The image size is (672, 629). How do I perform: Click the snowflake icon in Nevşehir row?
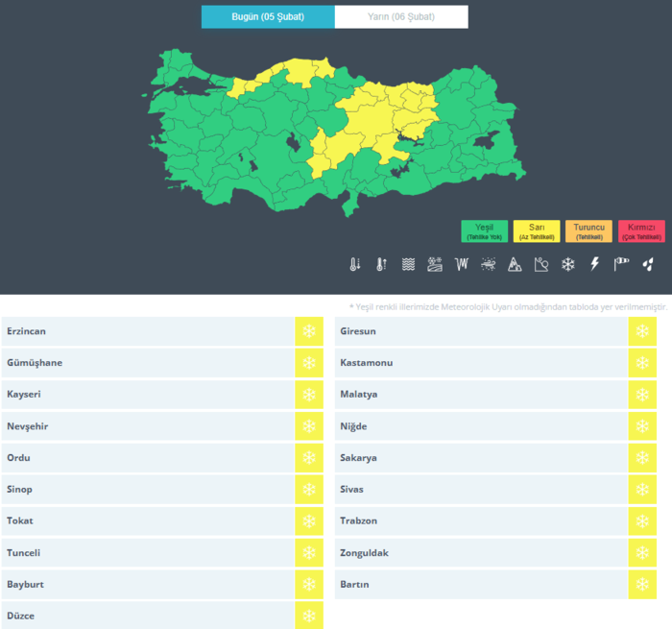[309, 426]
